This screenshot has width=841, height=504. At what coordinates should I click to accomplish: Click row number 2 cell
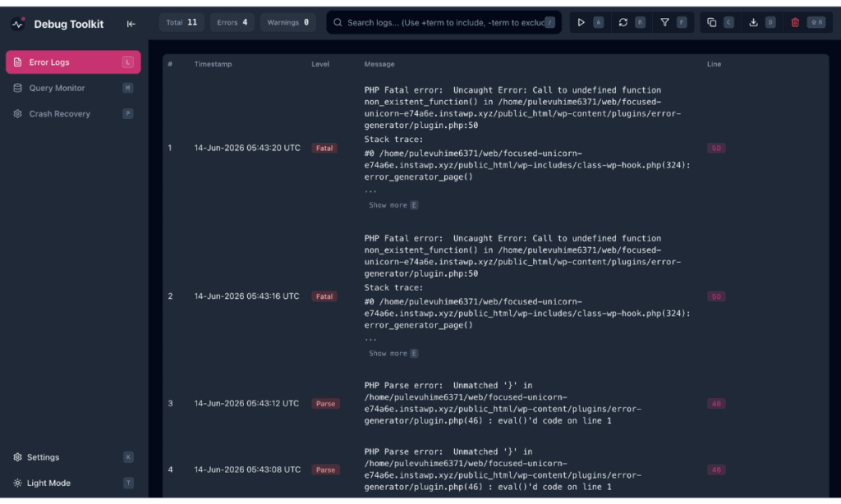coord(170,296)
